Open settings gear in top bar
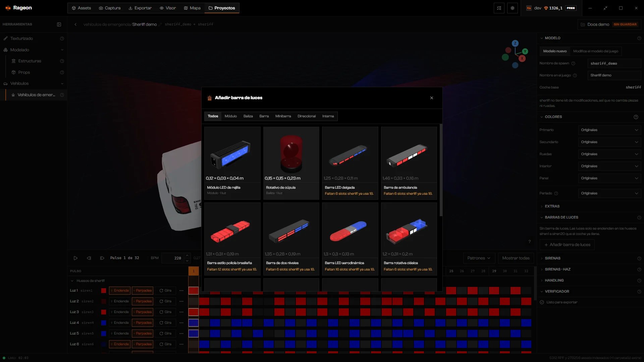 (x=513, y=8)
